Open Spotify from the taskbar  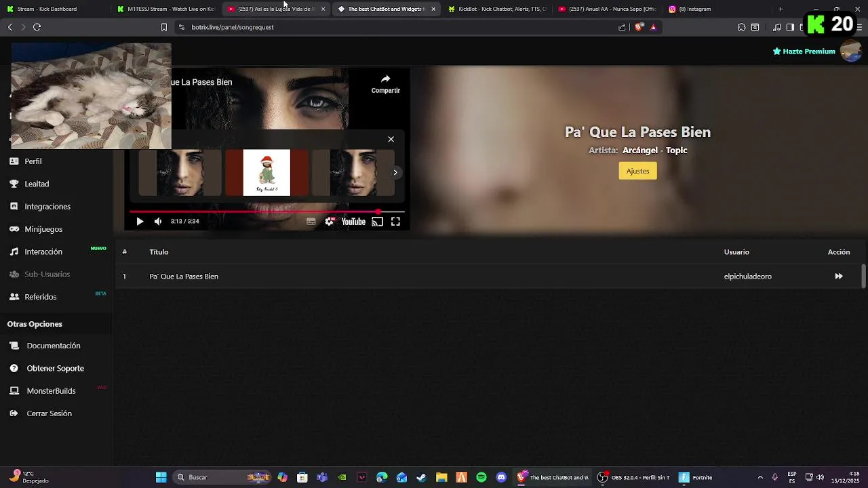(x=481, y=477)
